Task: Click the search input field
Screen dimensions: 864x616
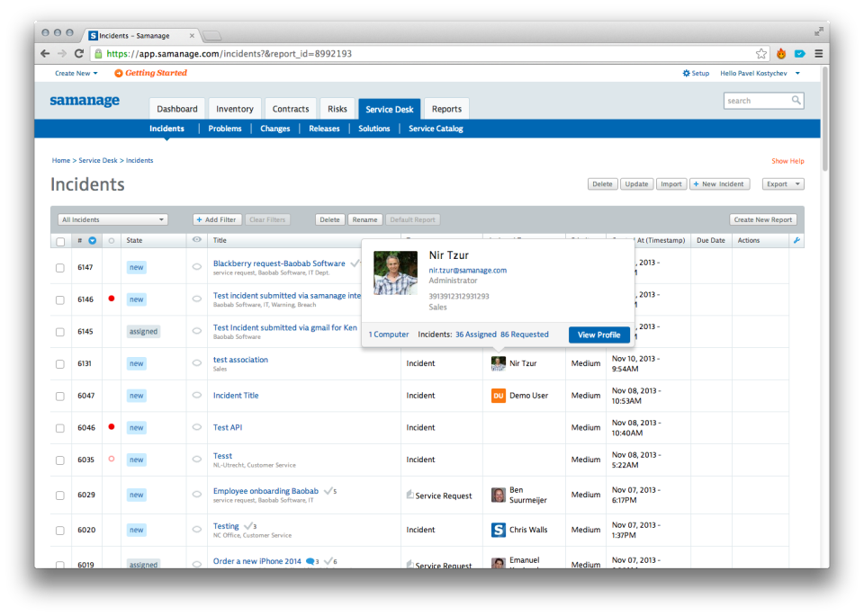Action: (756, 101)
